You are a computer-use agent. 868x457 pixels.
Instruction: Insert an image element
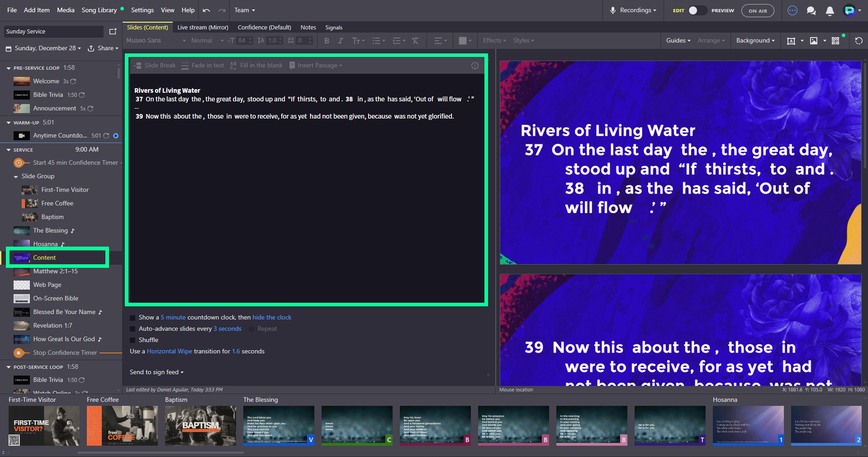tap(814, 41)
